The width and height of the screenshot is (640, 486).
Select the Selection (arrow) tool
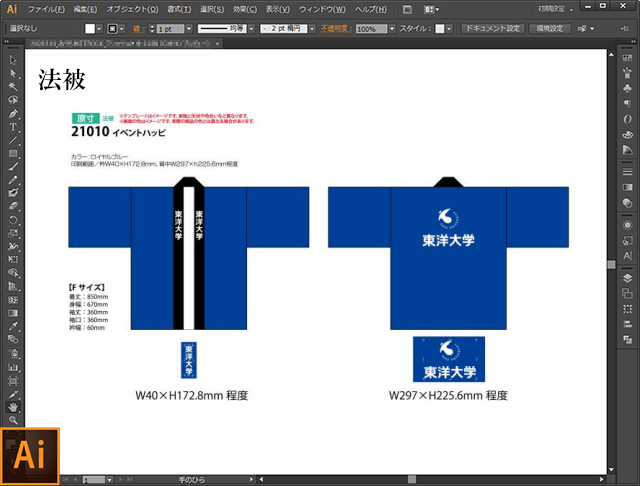13,60
